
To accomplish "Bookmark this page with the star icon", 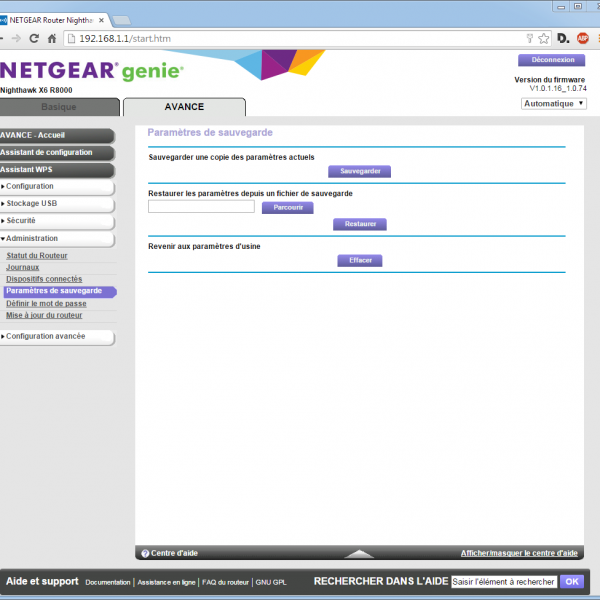I will (543, 39).
